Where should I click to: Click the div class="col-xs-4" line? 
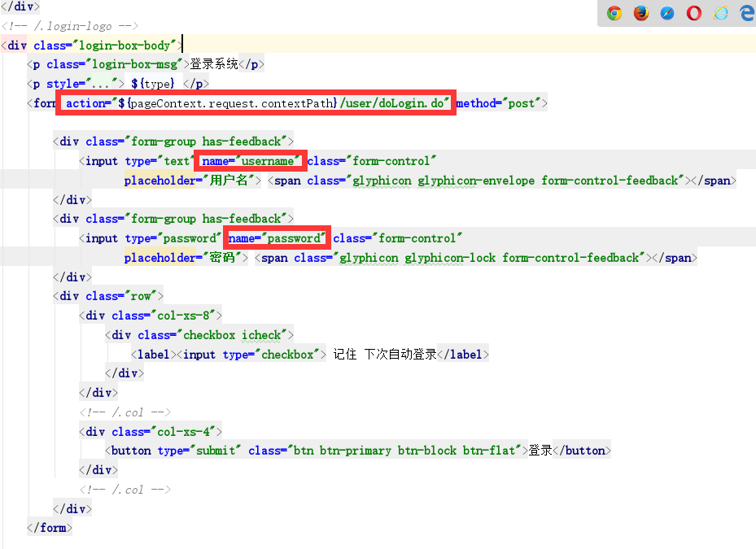pyautogui.click(x=151, y=431)
